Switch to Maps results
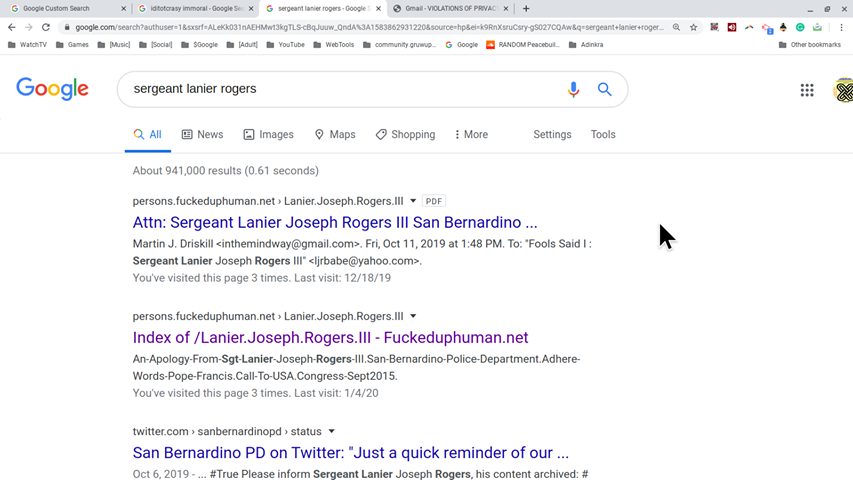Viewport: 853px width, 480px height. tap(335, 134)
